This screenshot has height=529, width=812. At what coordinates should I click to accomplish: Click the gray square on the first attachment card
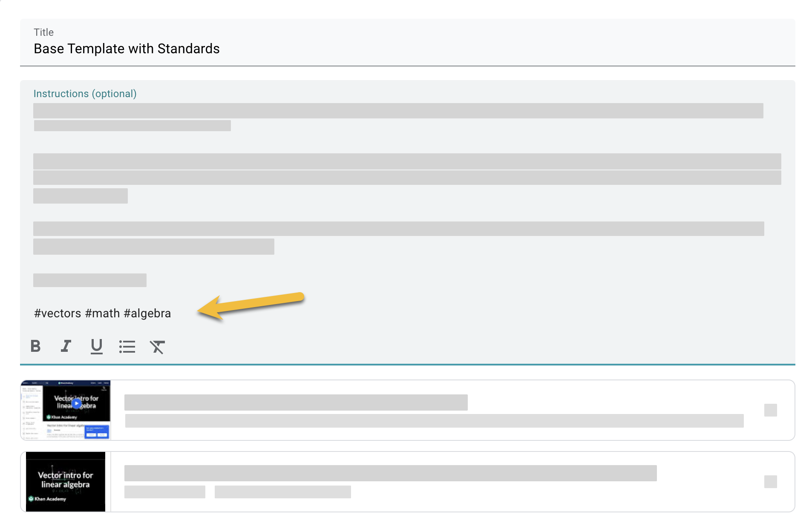[x=770, y=410]
